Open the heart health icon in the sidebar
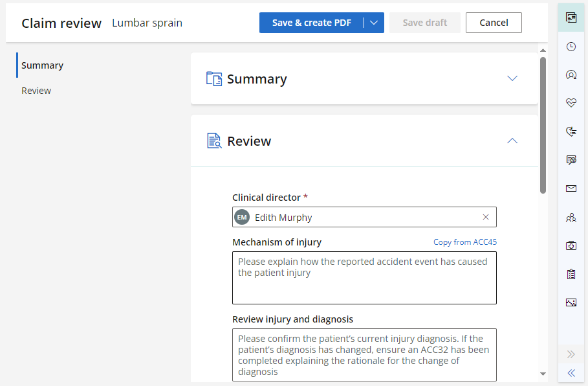The width and height of the screenshot is (588, 386). [571, 102]
